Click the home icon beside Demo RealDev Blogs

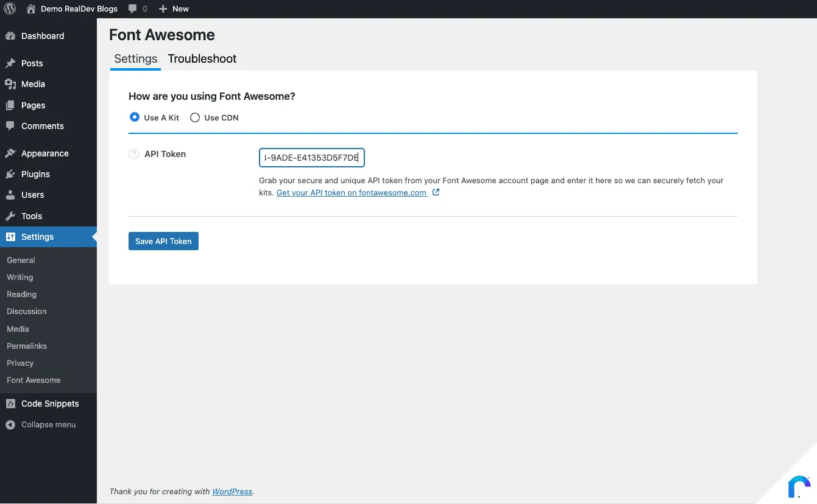tap(31, 9)
